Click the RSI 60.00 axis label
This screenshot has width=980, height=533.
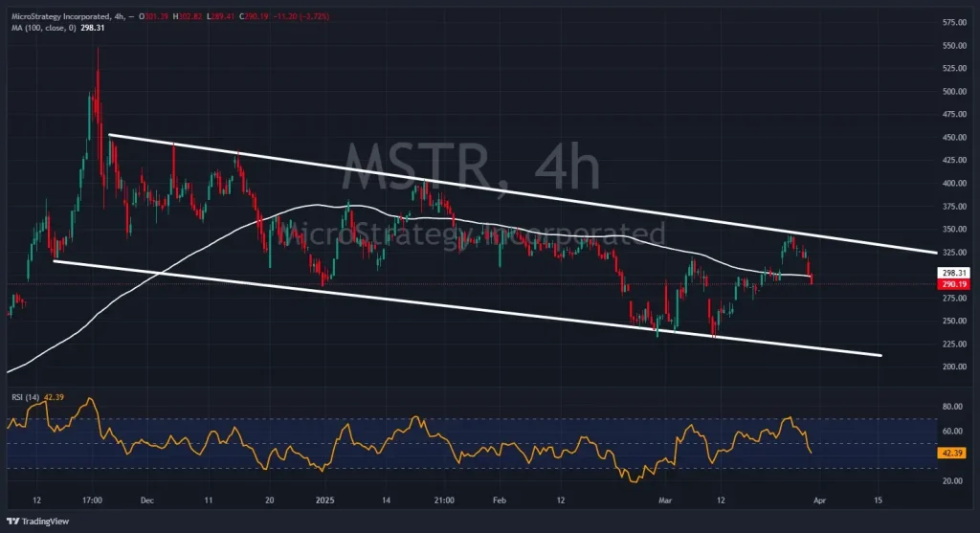click(x=952, y=432)
